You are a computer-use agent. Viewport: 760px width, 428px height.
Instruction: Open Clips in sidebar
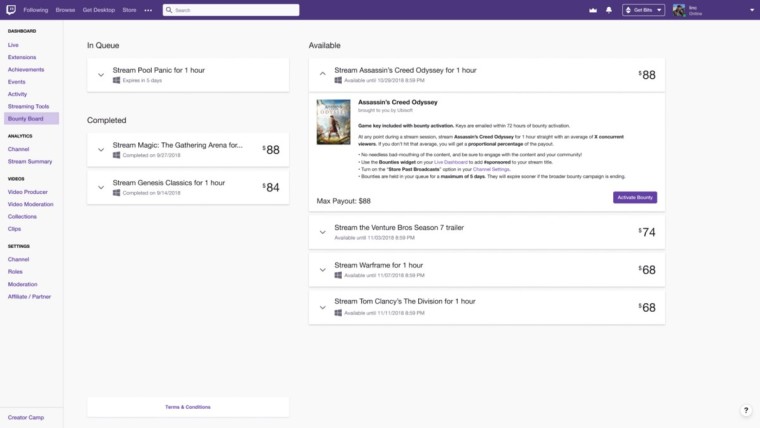(15, 229)
